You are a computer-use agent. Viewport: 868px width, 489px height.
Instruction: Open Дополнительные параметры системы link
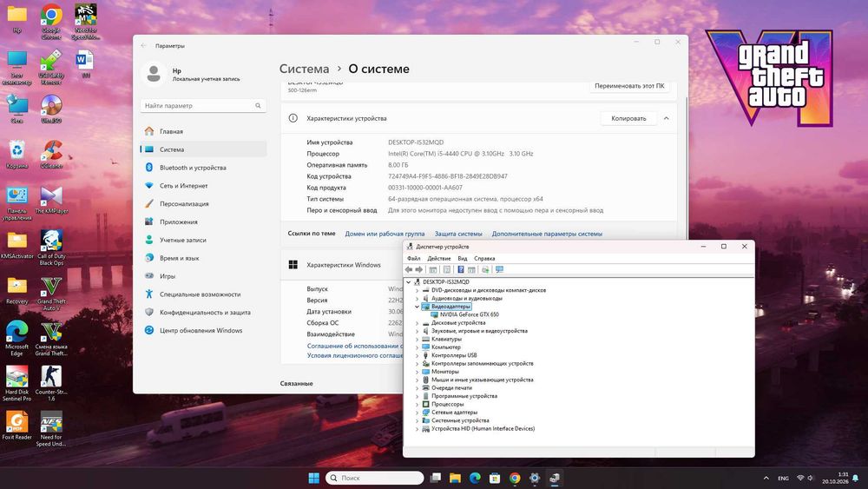(x=547, y=234)
